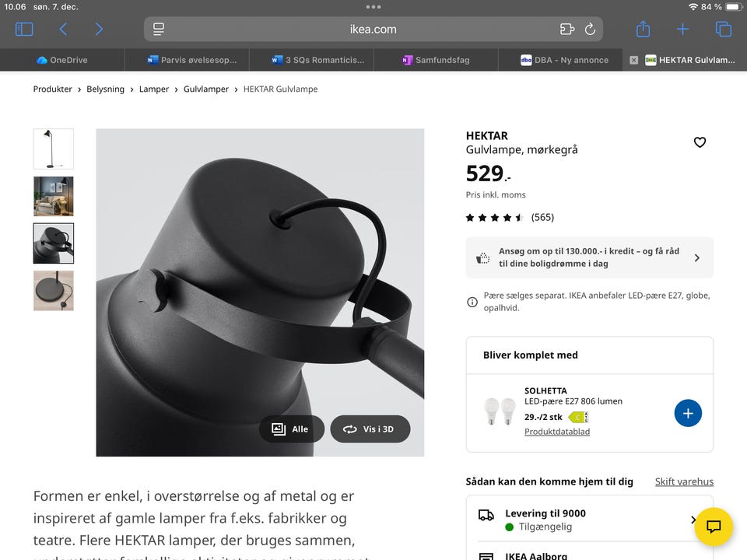Switch to the Samfundsfag tab
The image size is (747, 560).
436,60
